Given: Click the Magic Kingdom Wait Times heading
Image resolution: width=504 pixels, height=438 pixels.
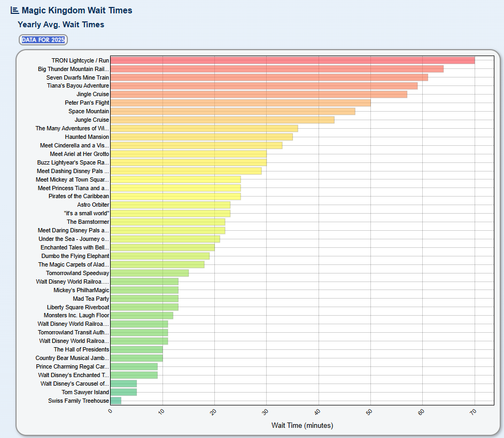Looking at the screenshot, I should 77,10.
